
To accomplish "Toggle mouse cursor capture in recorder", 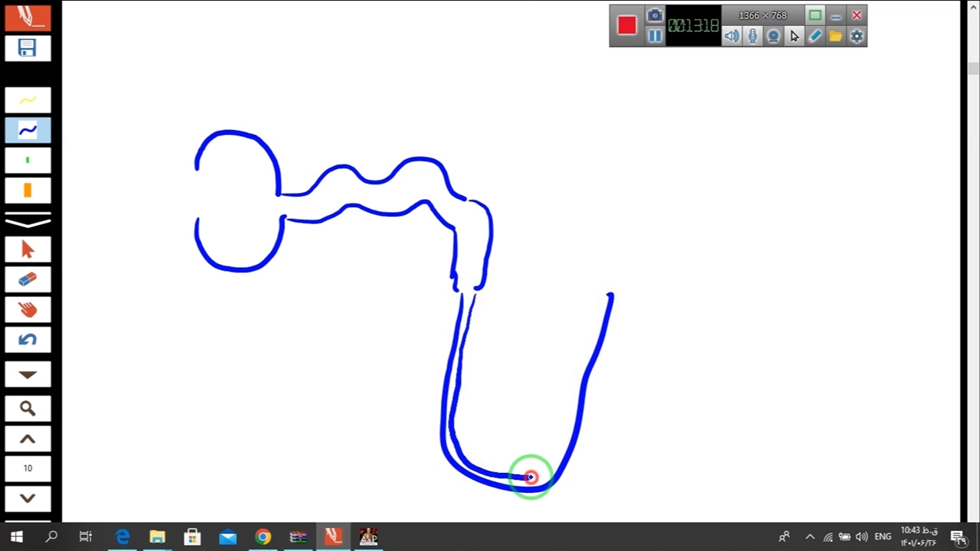I will pyautogui.click(x=794, y=36).
